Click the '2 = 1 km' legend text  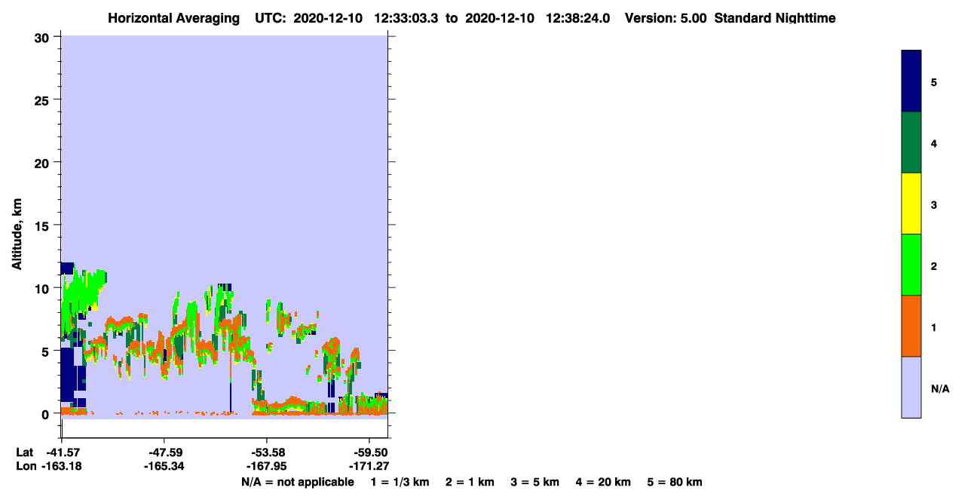click(470, 482)
